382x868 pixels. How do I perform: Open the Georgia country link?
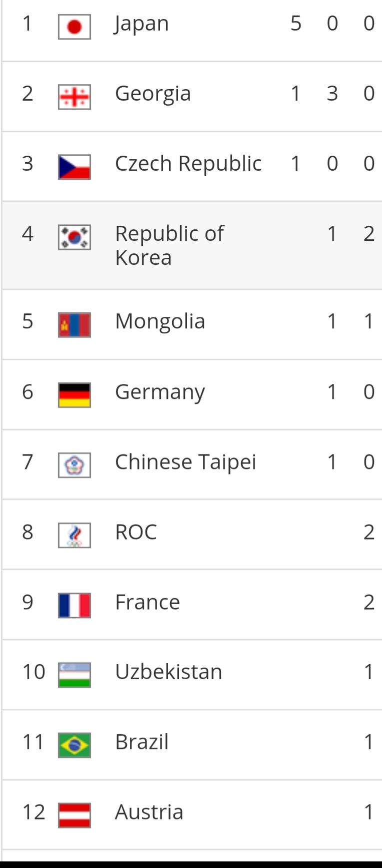point(153,94)
